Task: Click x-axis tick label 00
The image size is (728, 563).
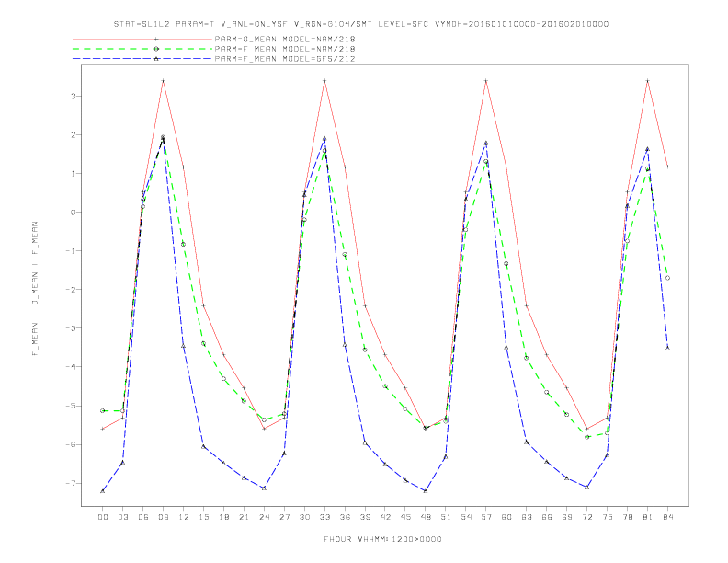Action: pyautogui.click(x=103, y=517)
